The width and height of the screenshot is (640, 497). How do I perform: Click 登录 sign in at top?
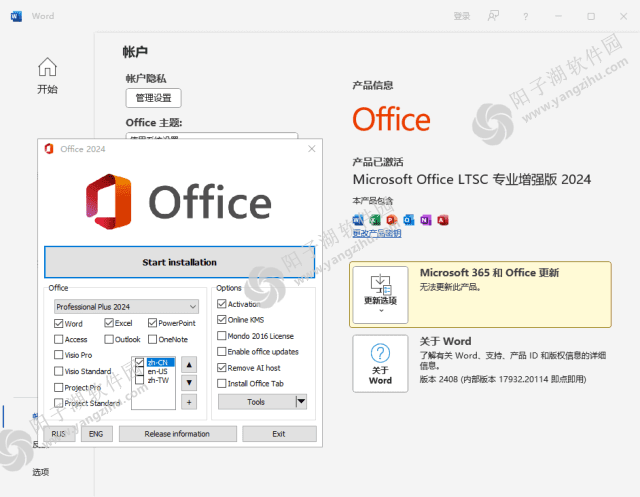tap(462, 16)
